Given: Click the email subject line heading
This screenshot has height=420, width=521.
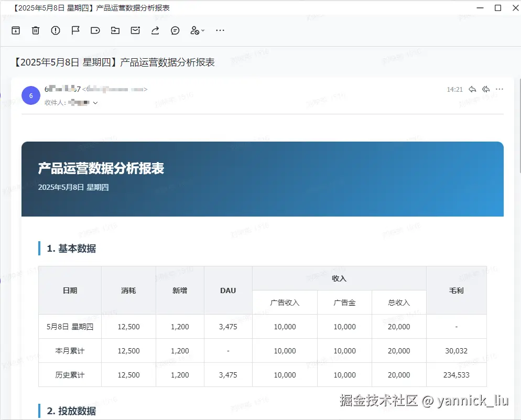Looking at the screenshot, I should click(114, 62).
